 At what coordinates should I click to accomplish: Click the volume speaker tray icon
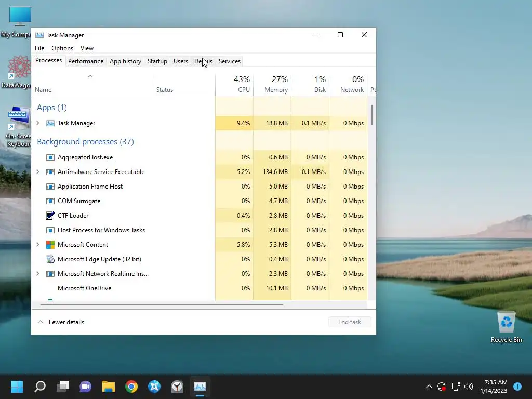pyautogui.click(x=469, y=387)
